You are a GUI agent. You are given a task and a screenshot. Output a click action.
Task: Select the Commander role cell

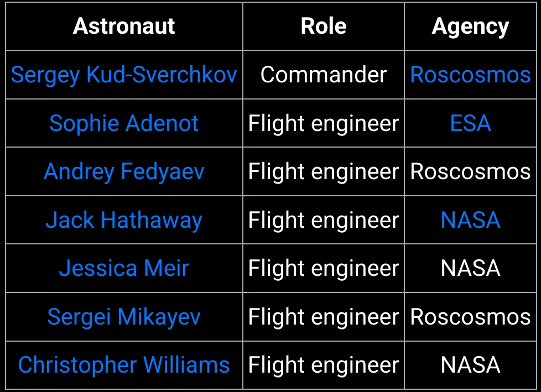point(323,75)
